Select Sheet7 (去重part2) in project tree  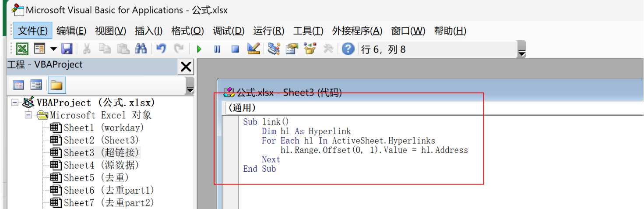[x=109, y=203]
